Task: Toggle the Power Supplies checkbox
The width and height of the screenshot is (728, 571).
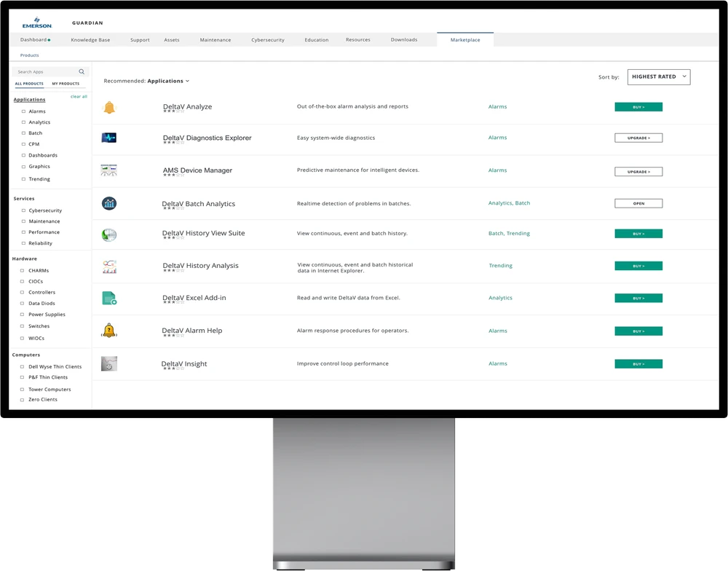Action: 22,315
